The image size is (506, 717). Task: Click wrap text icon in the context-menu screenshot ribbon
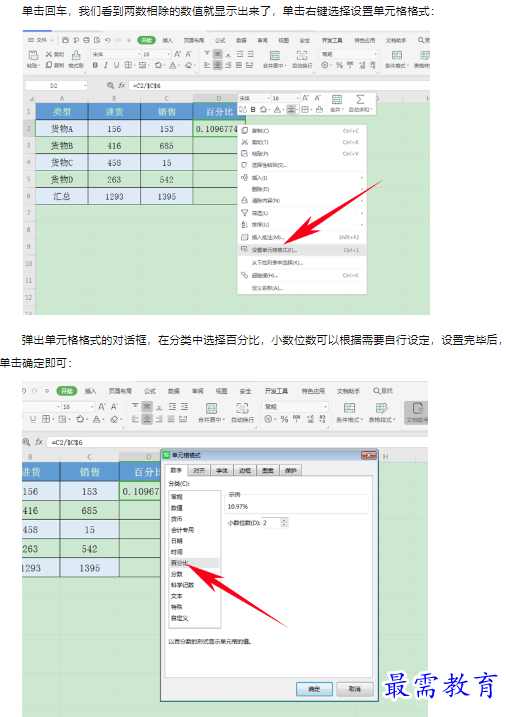pos(302,55)
